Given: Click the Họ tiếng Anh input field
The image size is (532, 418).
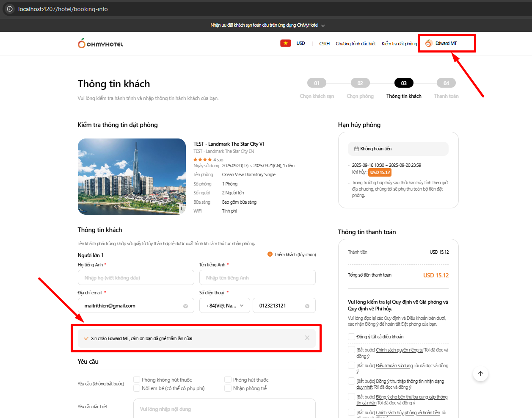Looking at the screenshot, I should (136, 278).
